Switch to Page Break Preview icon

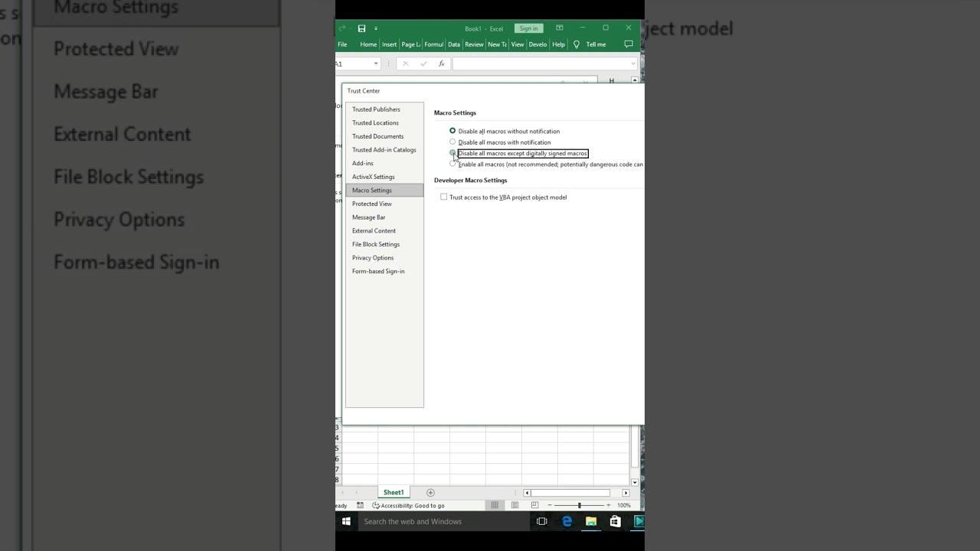point(534,505)
